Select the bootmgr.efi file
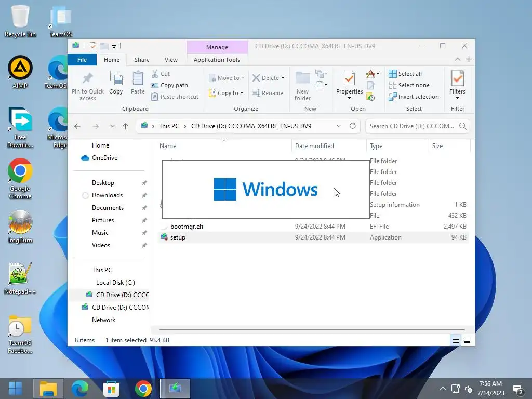This screenshot has width=532, height=399. coord(313,227)
